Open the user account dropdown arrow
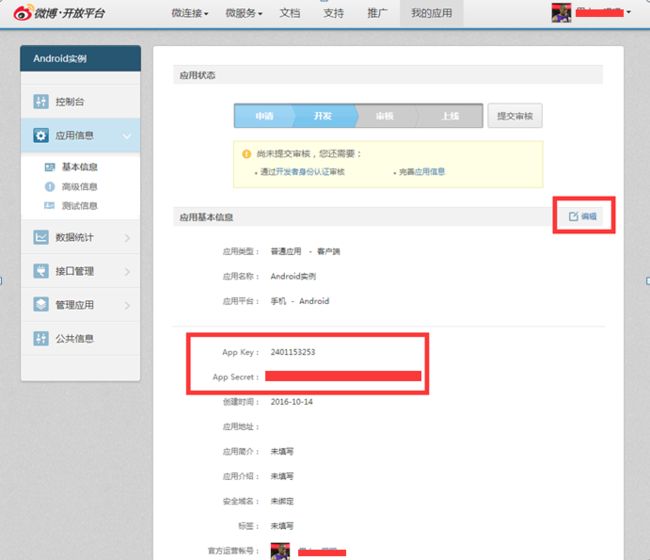Image resolution: width=650 pixels, height=560 pixels. point(629,12)
